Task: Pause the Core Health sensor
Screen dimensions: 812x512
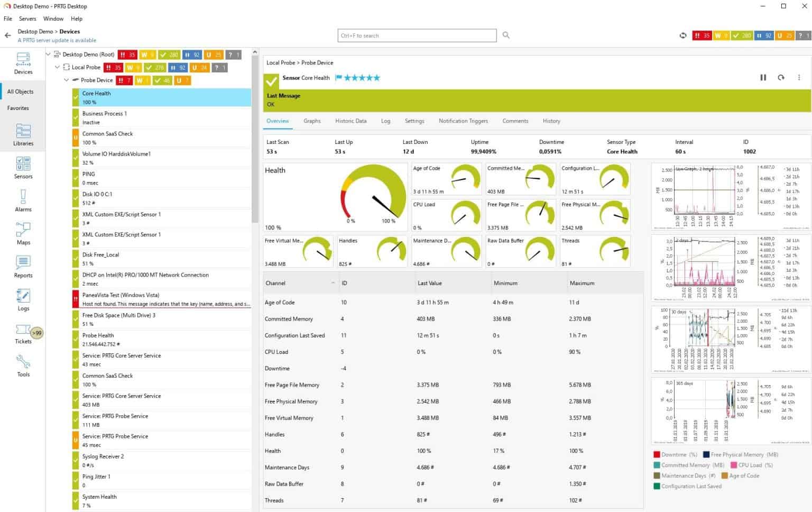Action: click(763, 77)
